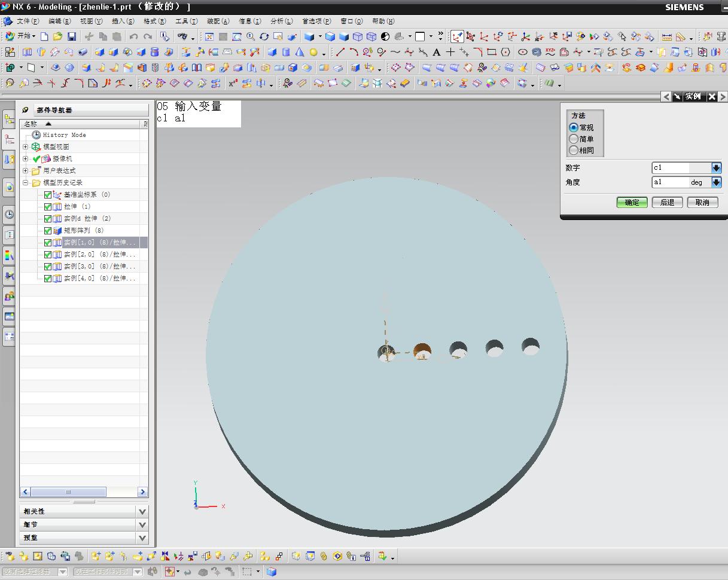Viewport: 728px width, 580px height.
Task: Click the navigator scrollbar right arrow
Action: 142,492
